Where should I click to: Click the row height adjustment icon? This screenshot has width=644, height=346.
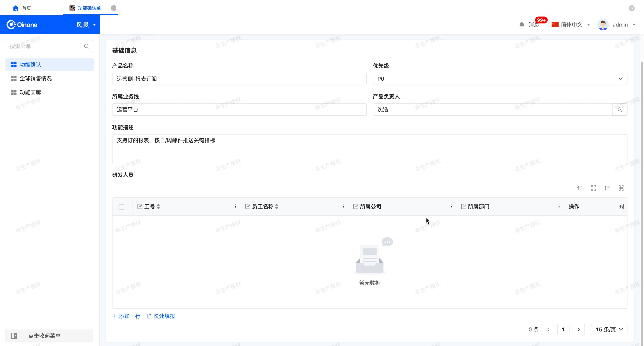point(607,188)
